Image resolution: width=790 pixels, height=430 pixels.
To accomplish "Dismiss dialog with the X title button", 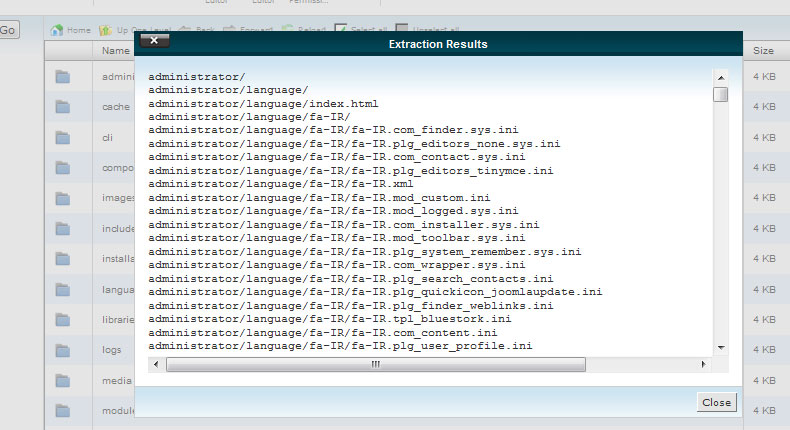I will (154, 41).
